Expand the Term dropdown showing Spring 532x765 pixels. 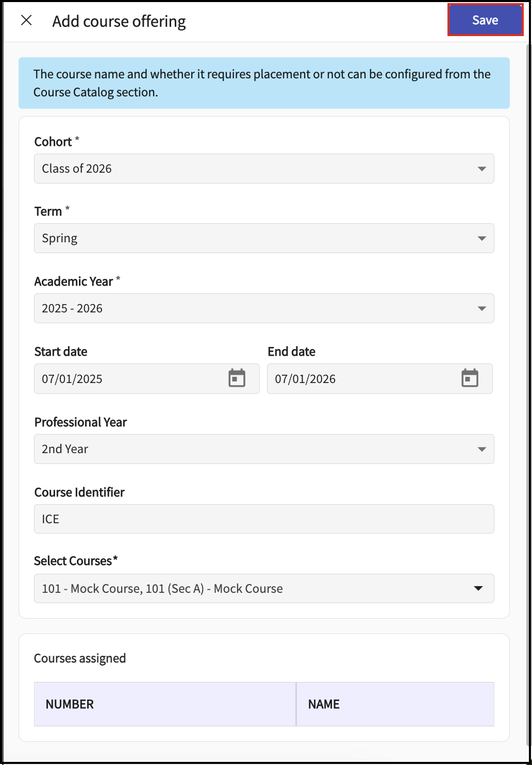coord(263,238)
